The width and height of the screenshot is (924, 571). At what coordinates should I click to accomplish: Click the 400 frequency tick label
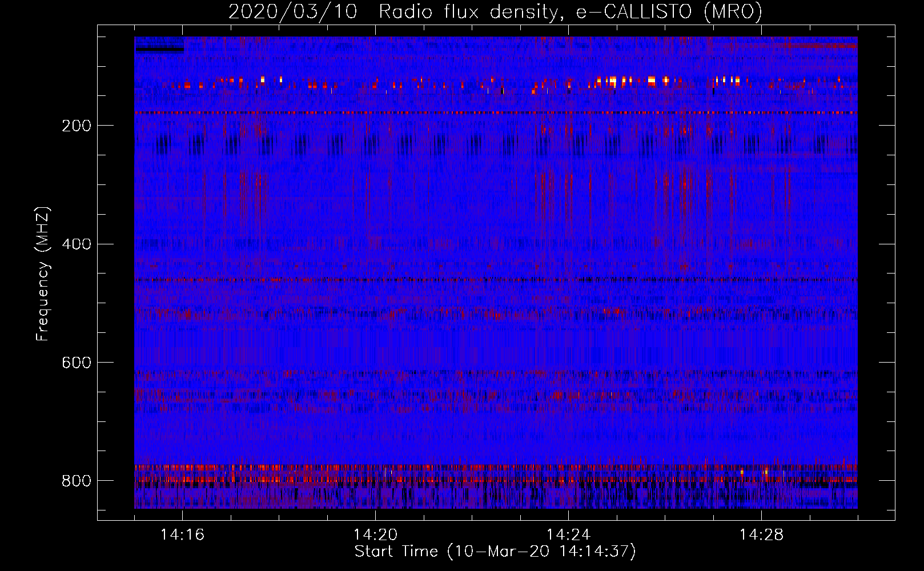[77, 244]
